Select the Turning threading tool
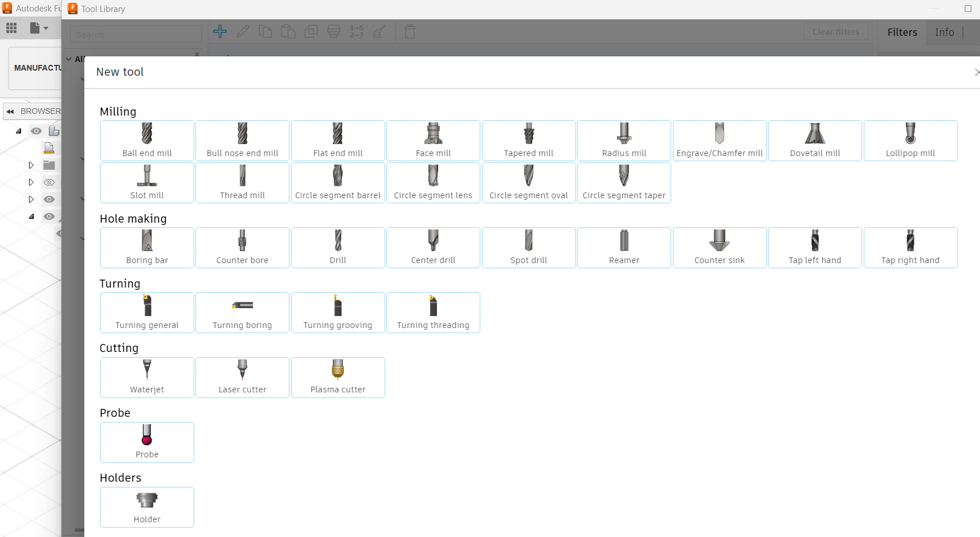 point(433,313)
